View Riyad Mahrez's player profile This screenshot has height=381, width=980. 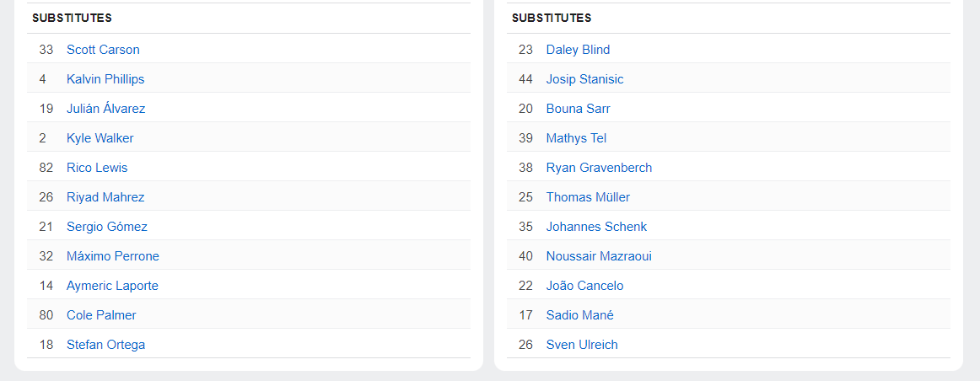pyautogui.click(x=105, y=197)
